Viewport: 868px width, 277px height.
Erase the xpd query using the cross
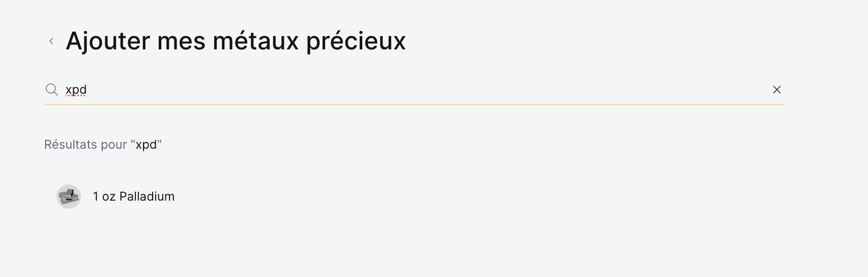[x=776, y=90]
